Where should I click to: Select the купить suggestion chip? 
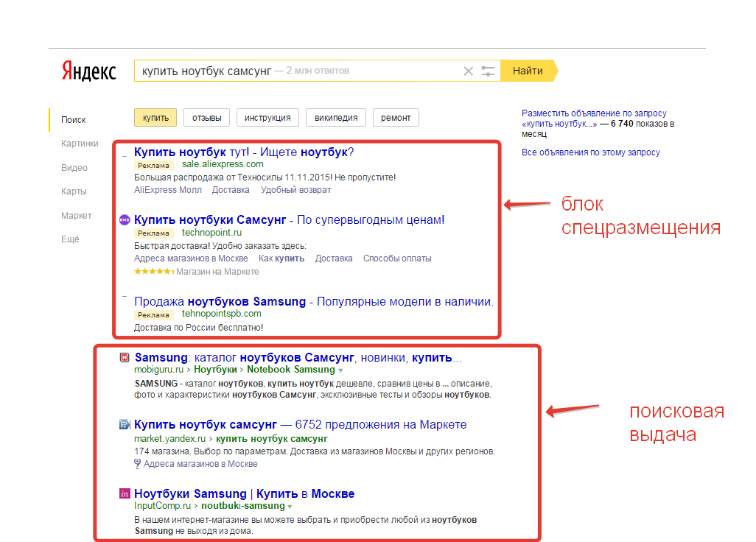[x=155, y=118]
